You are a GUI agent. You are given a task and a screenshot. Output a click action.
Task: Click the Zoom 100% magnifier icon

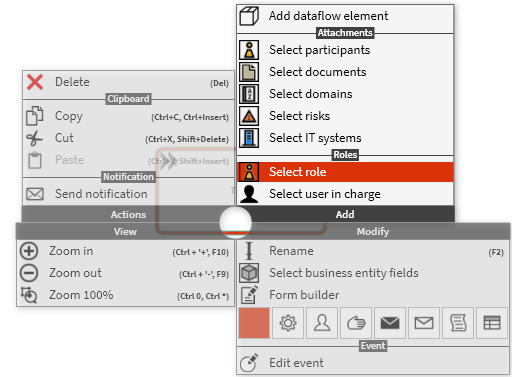tap(29, 295)
